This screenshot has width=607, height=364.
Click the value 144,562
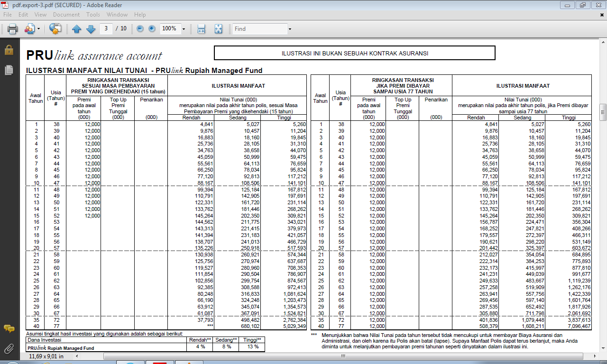(204, 221)
